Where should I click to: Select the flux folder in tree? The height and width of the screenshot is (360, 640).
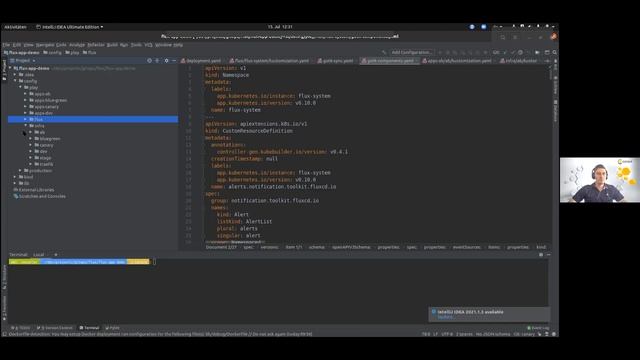[93, 119]
